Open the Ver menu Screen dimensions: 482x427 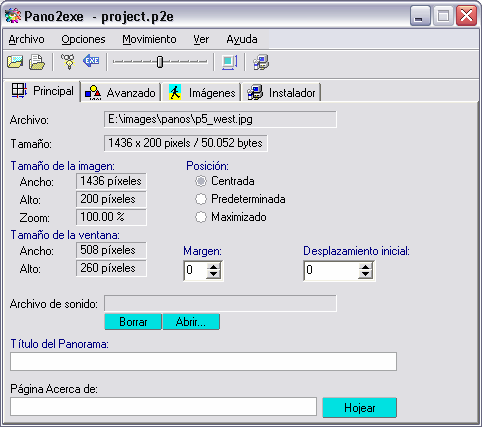[201, 39]
